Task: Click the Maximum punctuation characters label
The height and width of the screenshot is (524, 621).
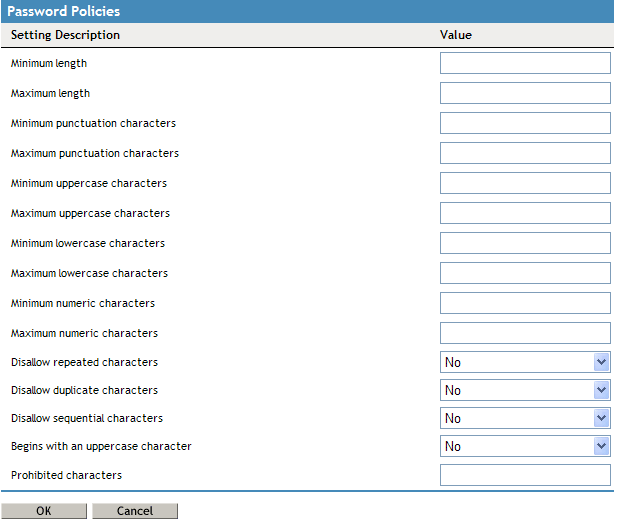Action: tap(95, 153)
